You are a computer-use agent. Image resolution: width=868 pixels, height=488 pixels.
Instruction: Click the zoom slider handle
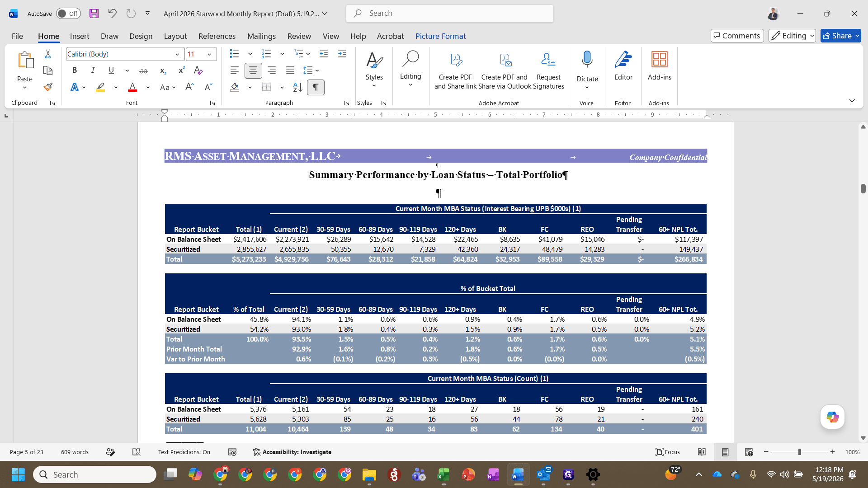799,452
